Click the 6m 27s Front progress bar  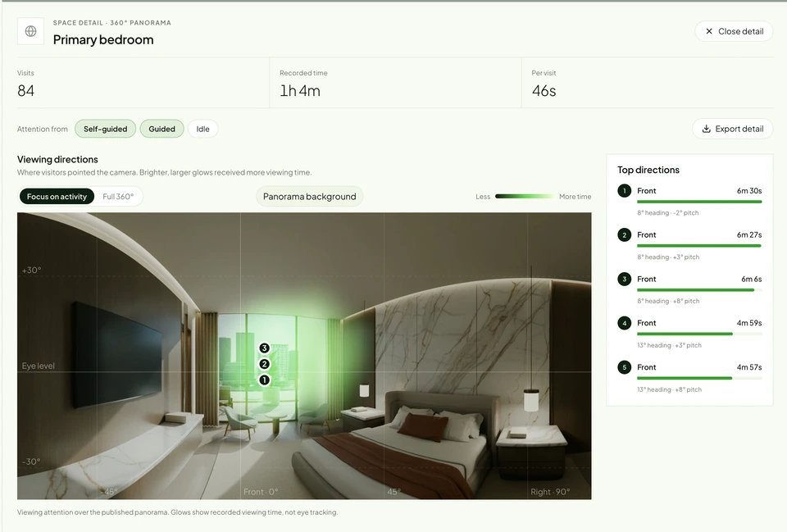tap(699, 246)
